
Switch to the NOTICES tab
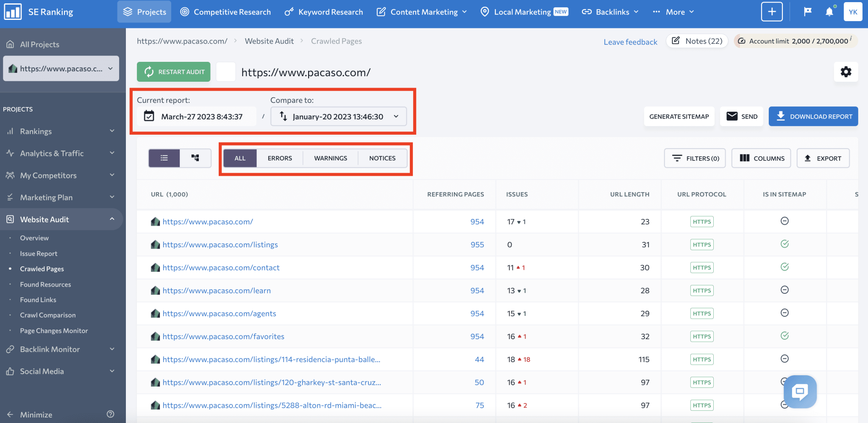[382, 158]
